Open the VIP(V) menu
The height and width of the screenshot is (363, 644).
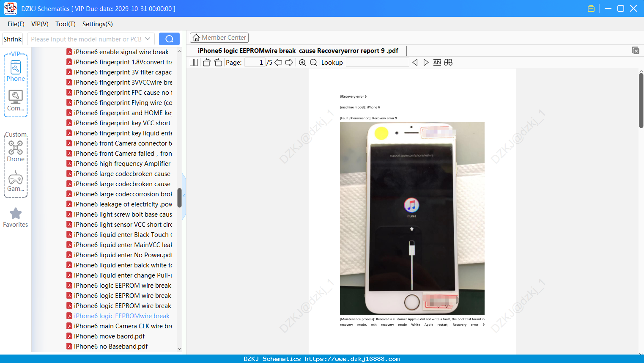point(40,24)
